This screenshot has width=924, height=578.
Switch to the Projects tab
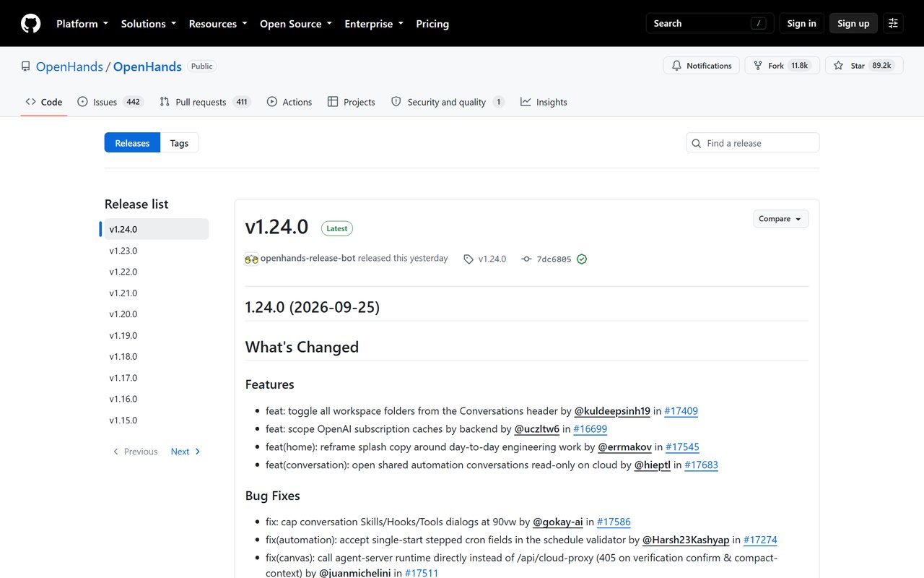[x=352, y=102]
